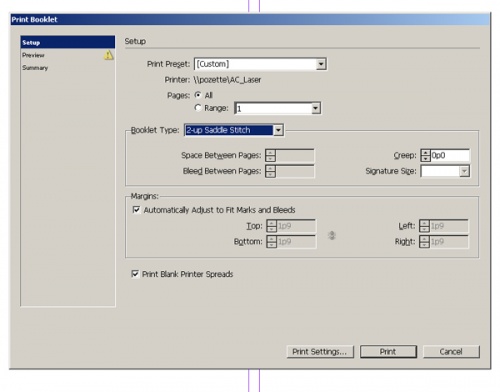This screenshot has height=392, width=500.
Task: Click the Bleed Between Pages stepper
Action: pos(270,171)
